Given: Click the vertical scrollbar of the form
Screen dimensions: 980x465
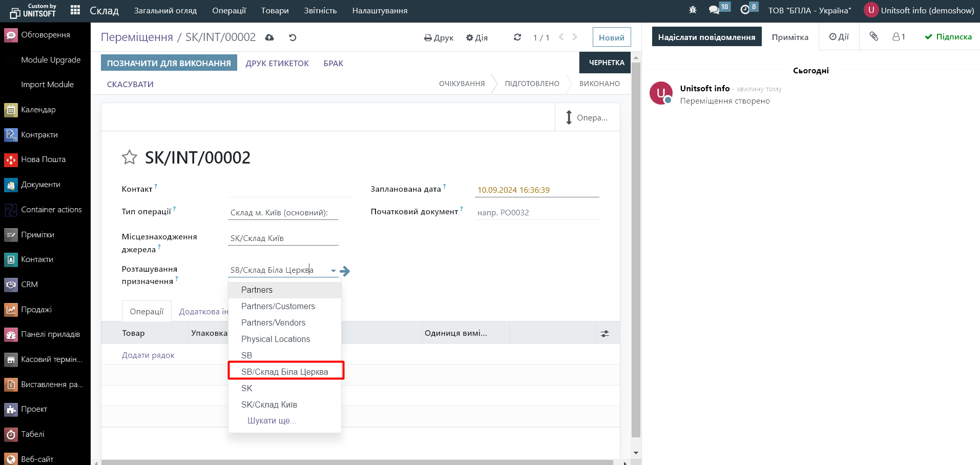Looking at the screenshot, I should tap(636, 246).
